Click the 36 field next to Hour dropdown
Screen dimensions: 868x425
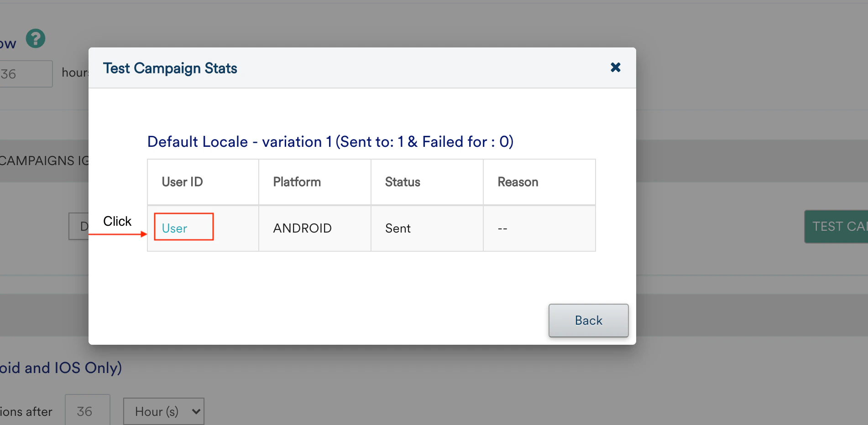[87, 411]
